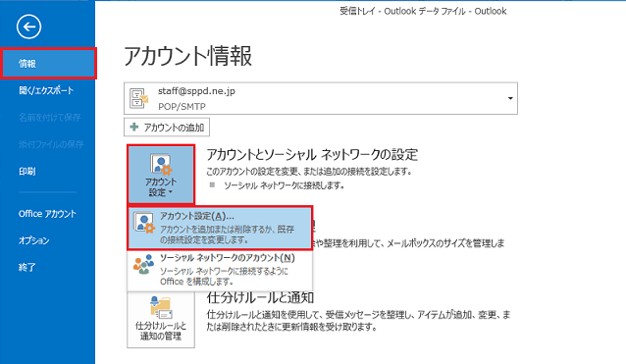This screenshot has height=364, width=626.
Task: Choose 終了 to exit Outlook
Action: pos(27,267)
